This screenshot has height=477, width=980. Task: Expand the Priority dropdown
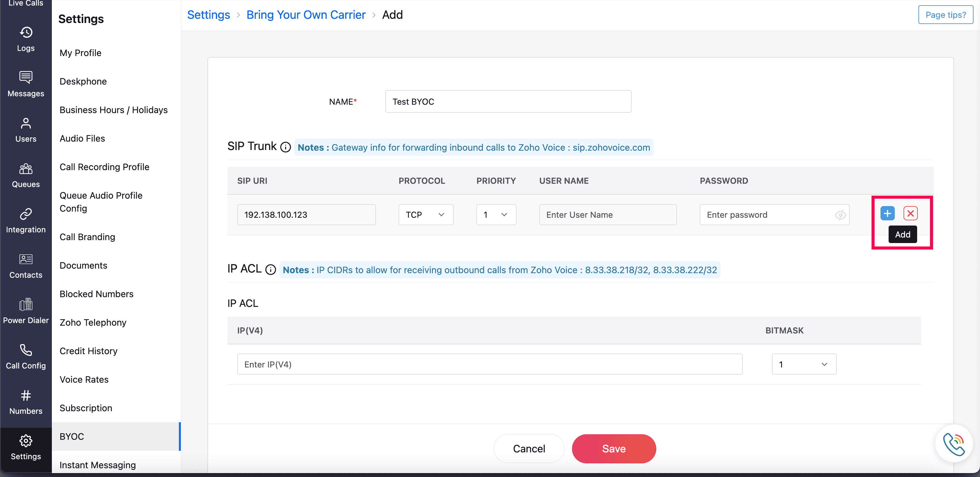click(496, 215)
